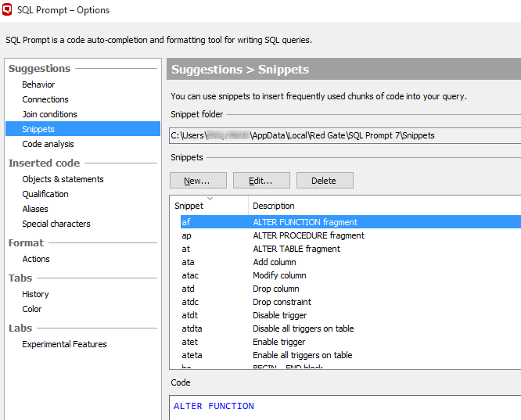Open Special characters settings
The height and width of the screenshot is (420, 521).
pos(56,224)
